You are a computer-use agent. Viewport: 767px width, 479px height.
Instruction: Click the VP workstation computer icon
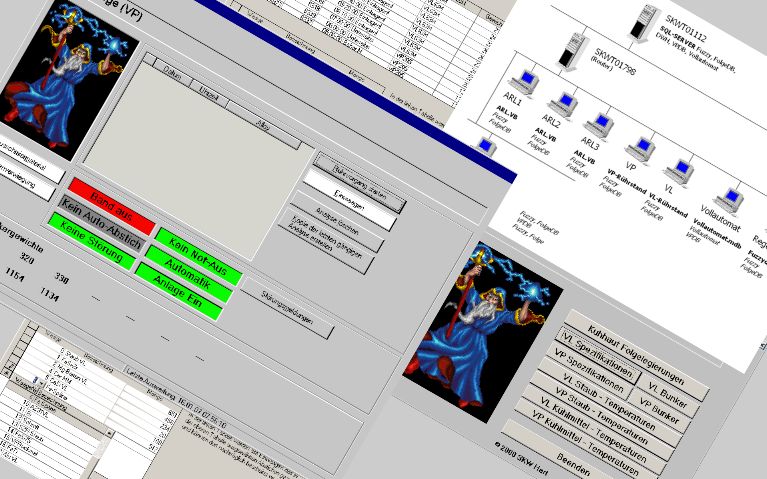pos(640,148)
